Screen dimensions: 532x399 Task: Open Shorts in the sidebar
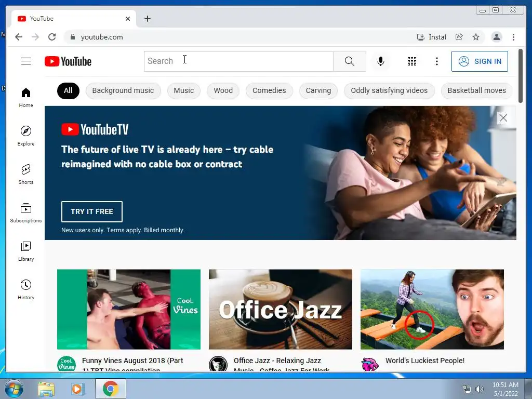pyautogui.click(x=26, y=174)
